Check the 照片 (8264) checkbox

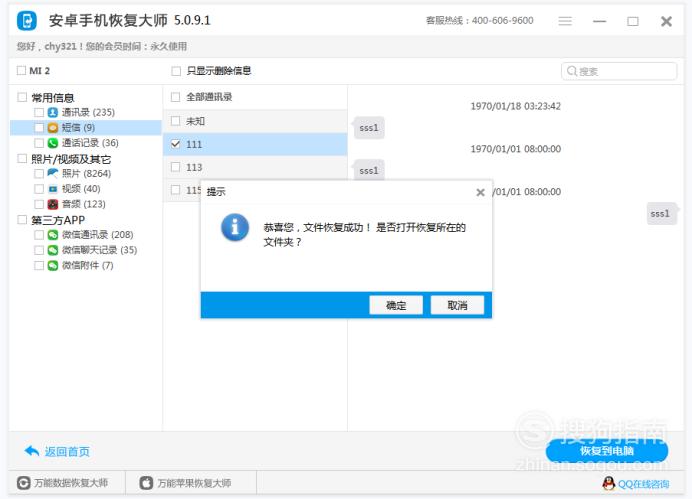pos(39,173)
